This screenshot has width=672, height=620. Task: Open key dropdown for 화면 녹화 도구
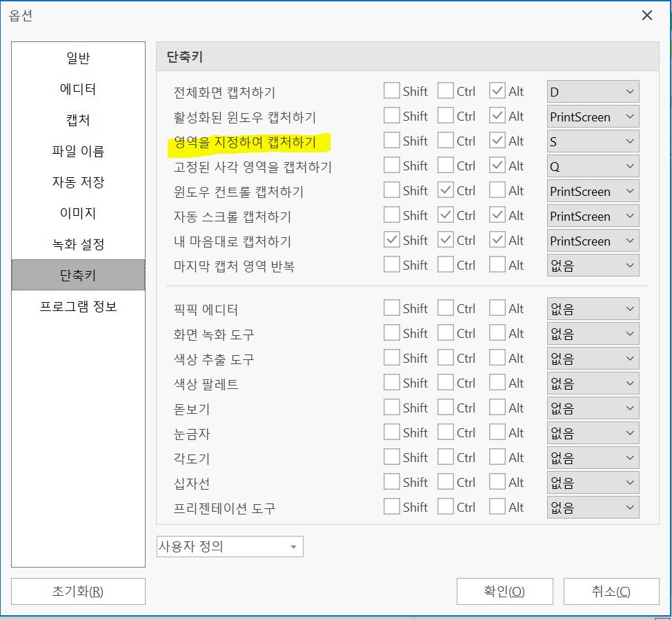[593, 334]
